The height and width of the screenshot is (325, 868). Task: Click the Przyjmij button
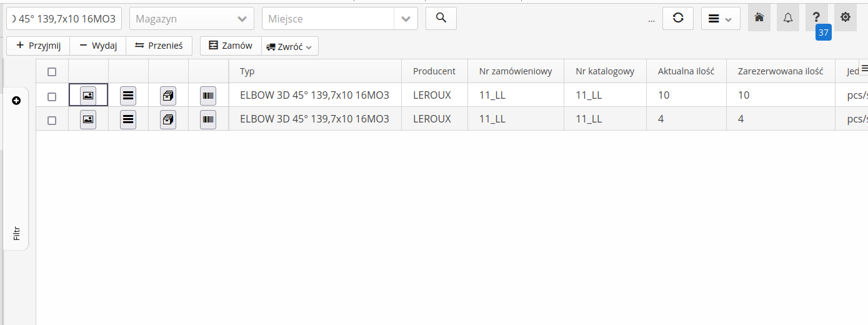point(38,46)
